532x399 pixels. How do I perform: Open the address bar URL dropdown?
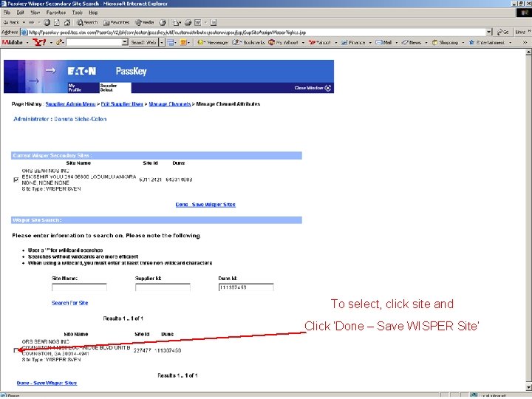tap(489, 33)
